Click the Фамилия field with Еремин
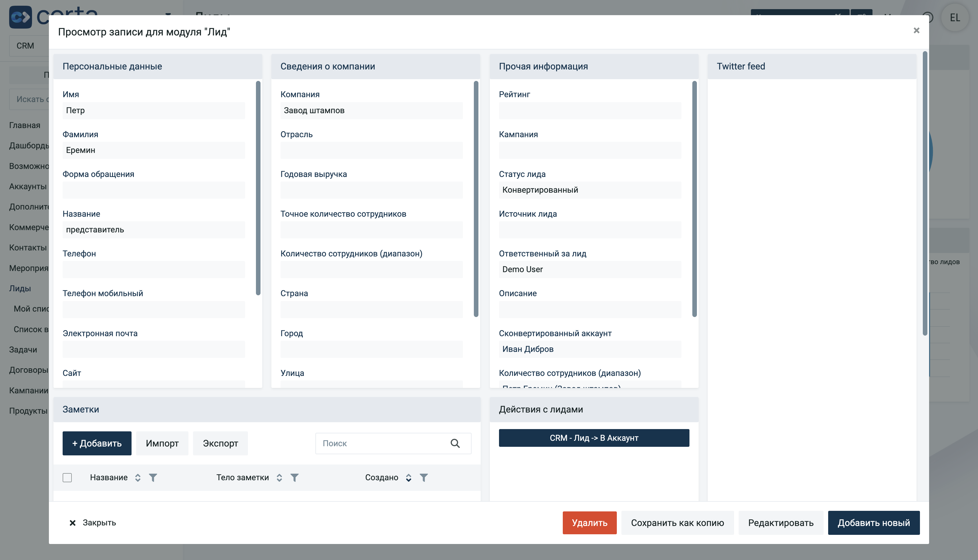 (x=154, y=150)
